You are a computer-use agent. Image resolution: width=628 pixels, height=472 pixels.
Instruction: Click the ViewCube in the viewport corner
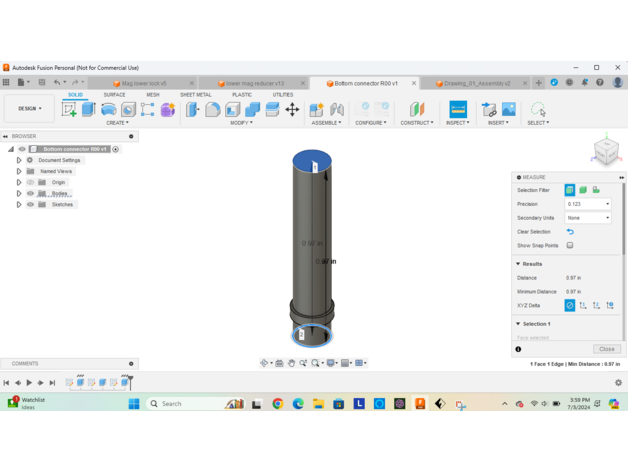tap(606, 151)
